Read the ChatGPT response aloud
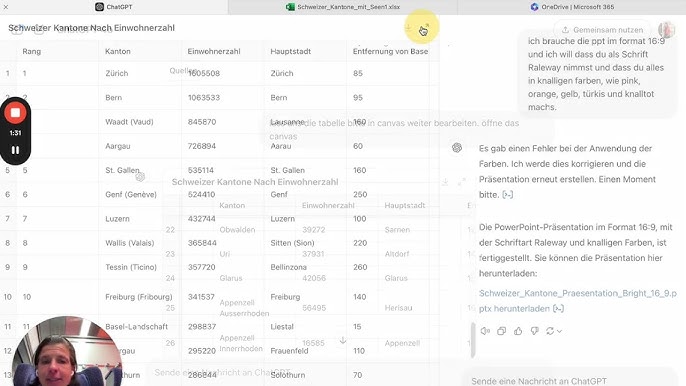Image resolution: width=686 pixels, height=386 pixels. pyautogui.click(x=485, y=331)
